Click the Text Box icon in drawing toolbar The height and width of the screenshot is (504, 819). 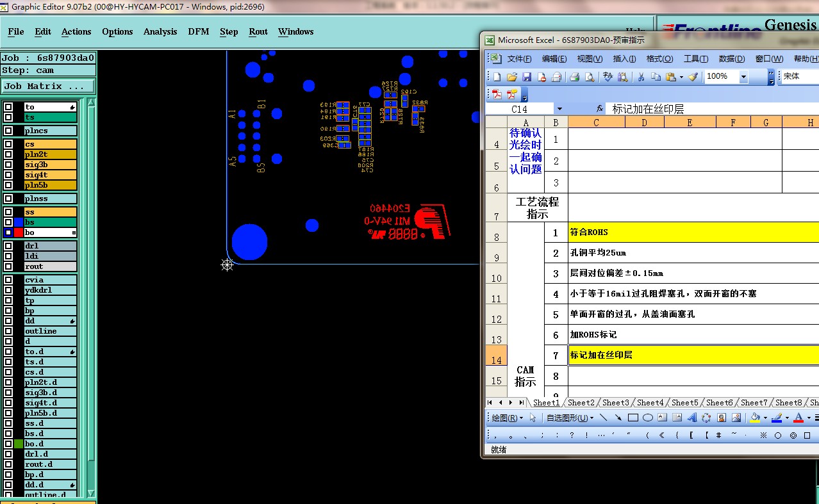click(x=662, y=418)
